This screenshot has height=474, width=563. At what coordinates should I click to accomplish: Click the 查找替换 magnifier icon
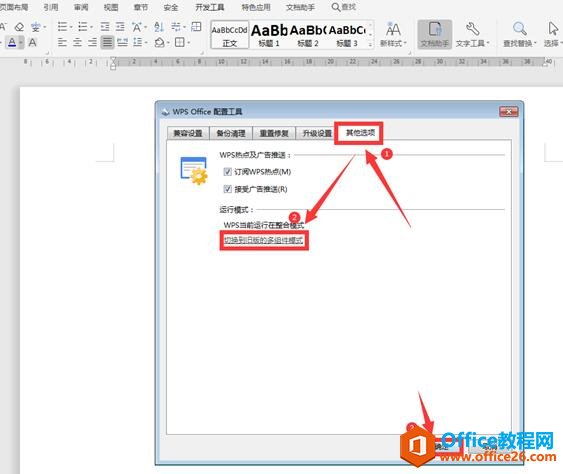point(519,29)
